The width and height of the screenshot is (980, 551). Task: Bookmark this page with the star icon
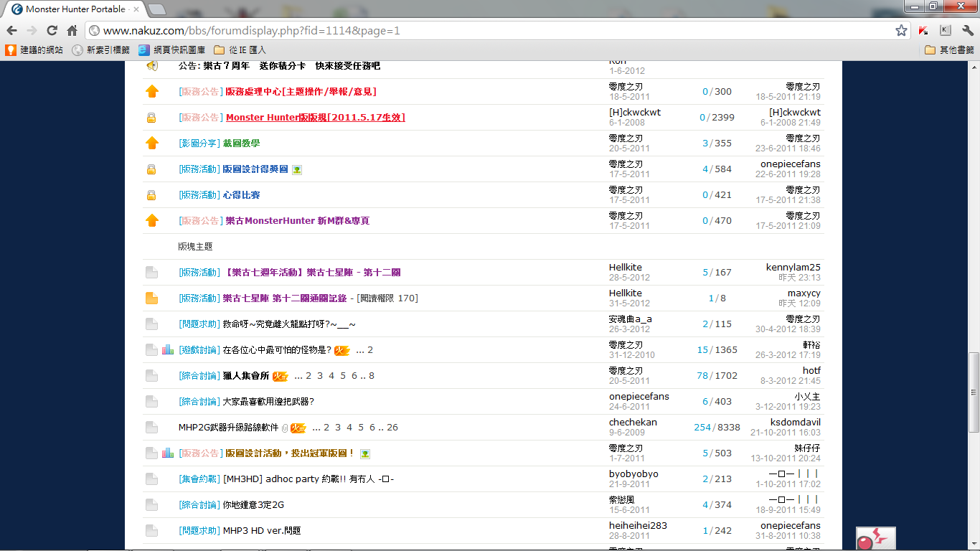click(901, 30)
